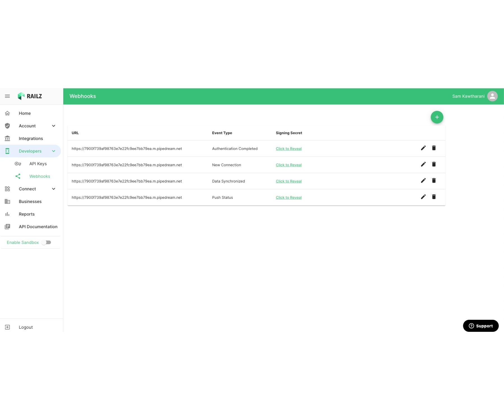Click the Railz logo
Image resolution: width=504 pixels, height=420 pixels.
(x=30, y=96)
